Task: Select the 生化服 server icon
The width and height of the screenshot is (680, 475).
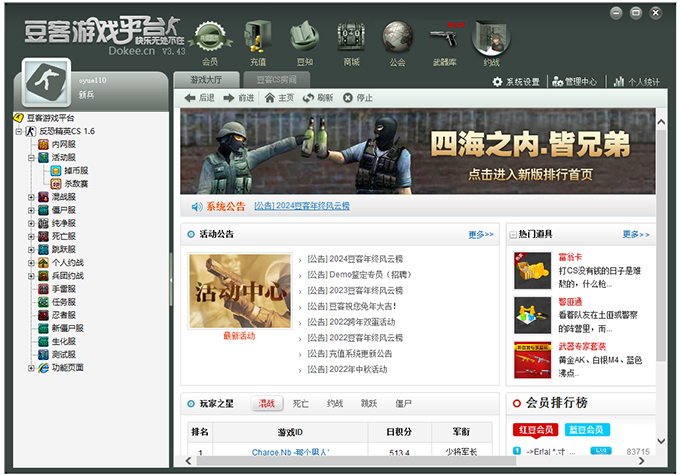Action: pos(43,341)
